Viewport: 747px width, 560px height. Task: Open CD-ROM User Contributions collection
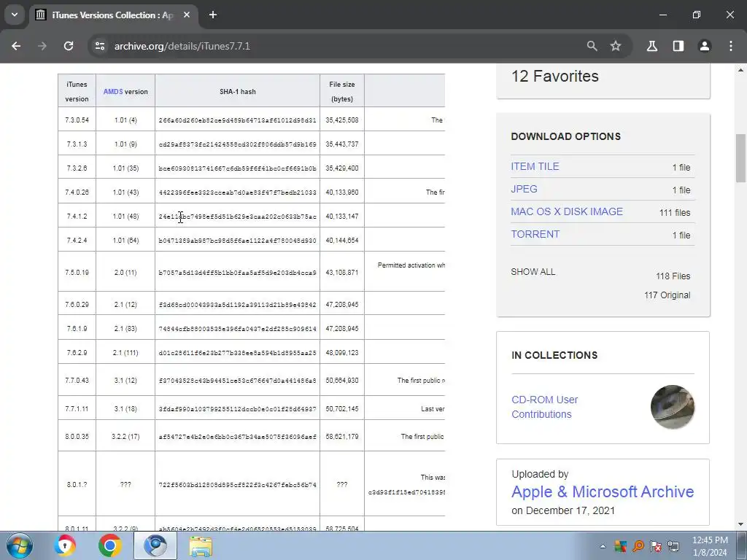[x=544, y=407]
